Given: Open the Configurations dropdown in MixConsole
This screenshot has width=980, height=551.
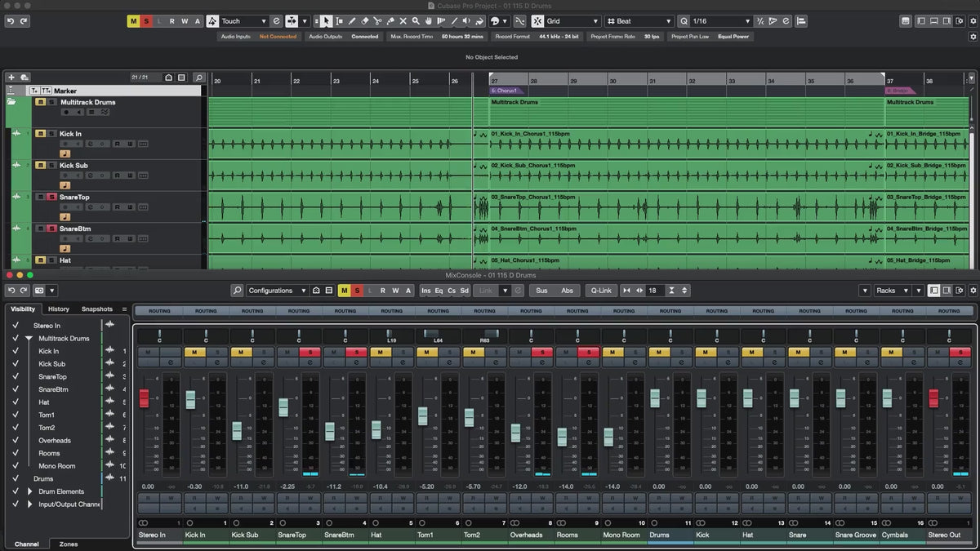Looking at the screenshot, I should [276, 291].
